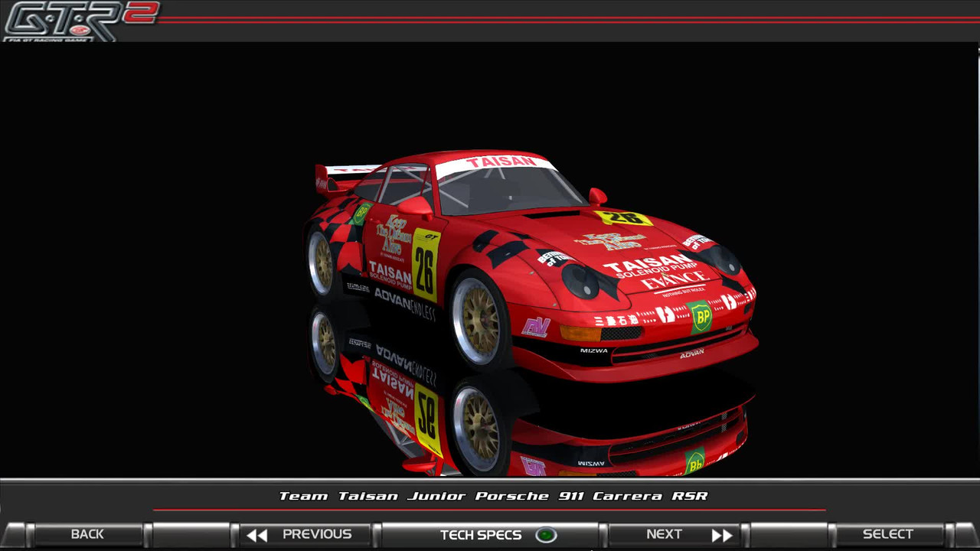This screenshot has height=551, width=980.
Task: Toggle the green Tech Specs indicator light
Action: point(546,535)
